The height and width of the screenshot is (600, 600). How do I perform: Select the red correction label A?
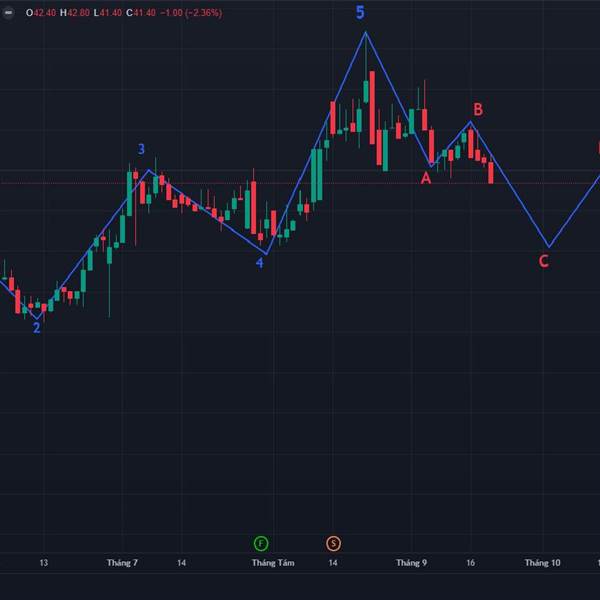[426, 178]
